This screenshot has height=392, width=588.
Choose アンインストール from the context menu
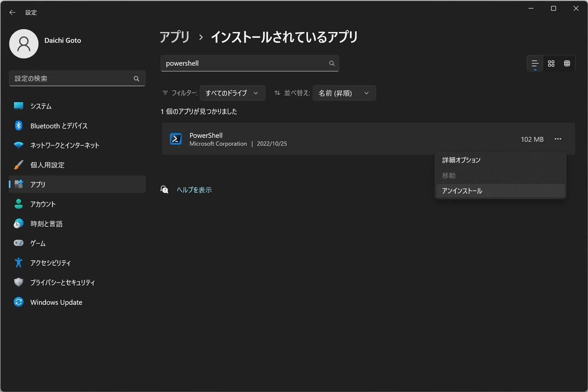(x=500, y=191)
